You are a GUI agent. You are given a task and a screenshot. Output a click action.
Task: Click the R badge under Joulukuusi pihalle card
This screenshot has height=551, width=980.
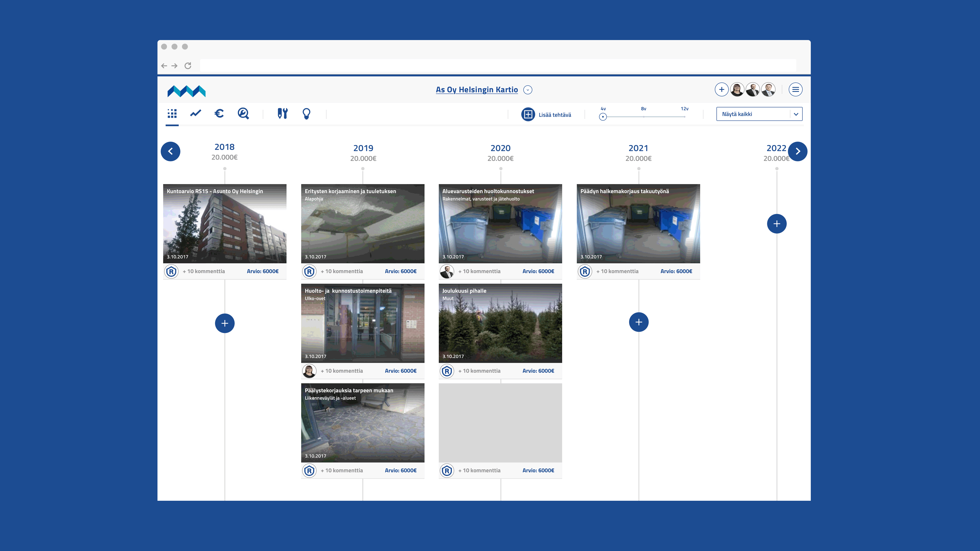[447, 371]
